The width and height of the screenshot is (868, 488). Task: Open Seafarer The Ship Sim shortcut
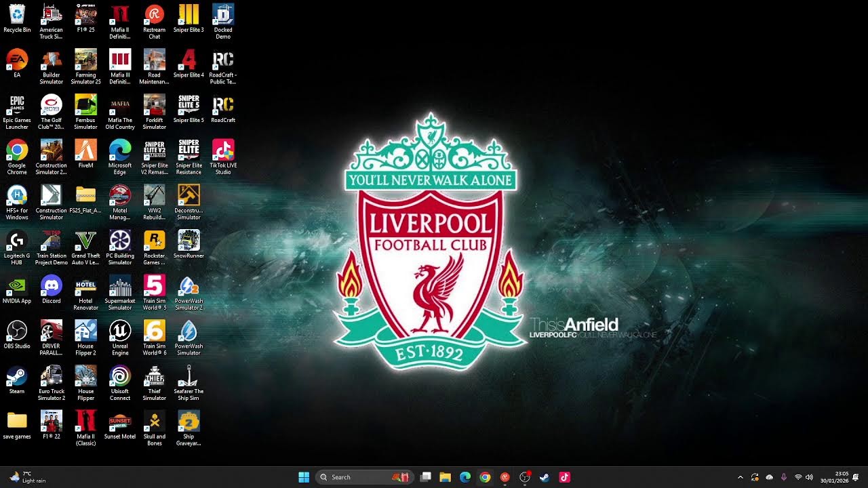point(189,383)
